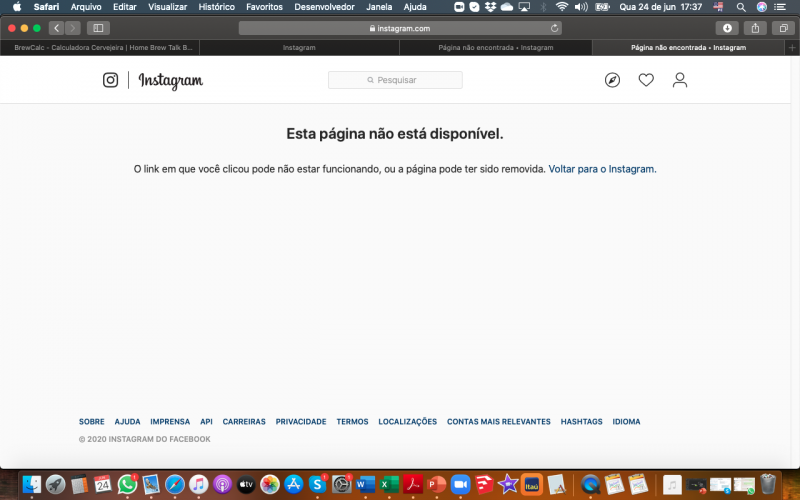Go back with Safari back arrow
Screen dimensions: 800x500
tap(57, 28)
